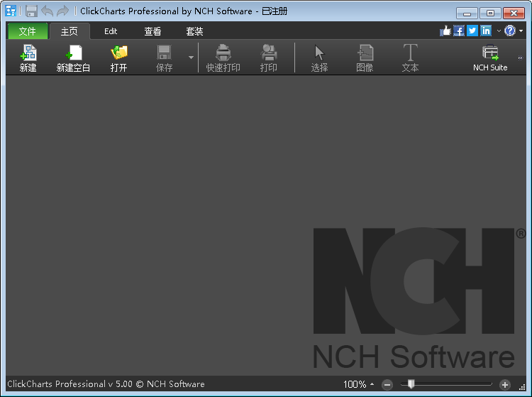Click the zoom in plus button
This screenshot has width=532, height=397.
(x=504, y=384)
